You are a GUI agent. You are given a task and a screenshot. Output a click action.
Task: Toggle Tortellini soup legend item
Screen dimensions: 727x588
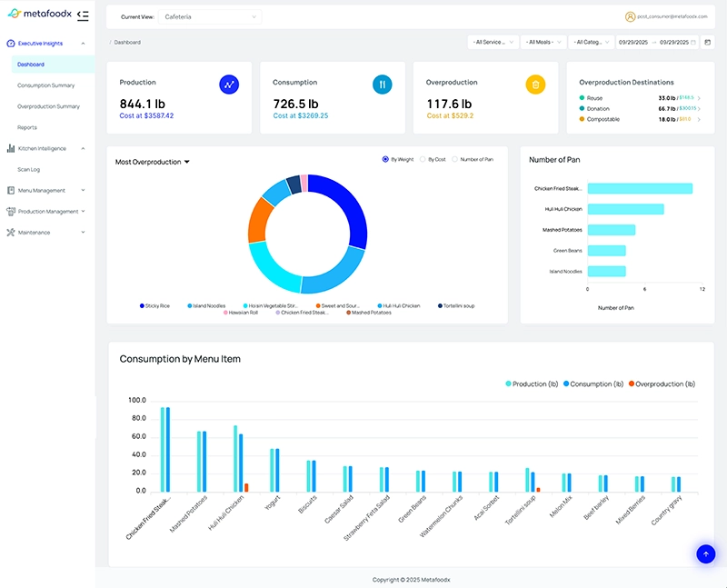point(456,306)
